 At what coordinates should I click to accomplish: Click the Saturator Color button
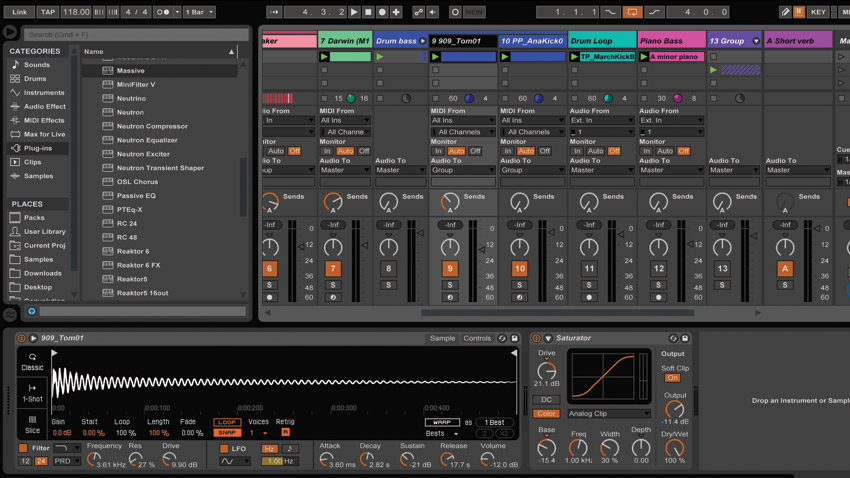tap(546, 414)
